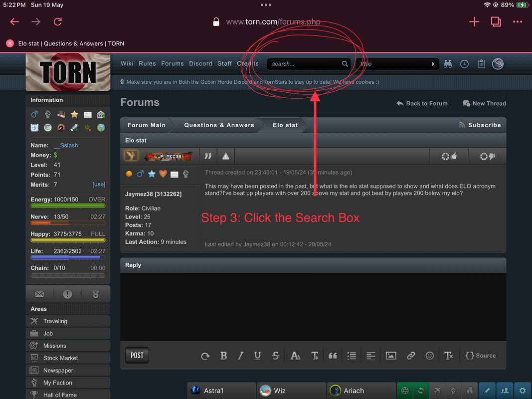Viewport: 532px width, 399px height.
Task: Toggle bold text formatting
Action: tap(223, 356)
